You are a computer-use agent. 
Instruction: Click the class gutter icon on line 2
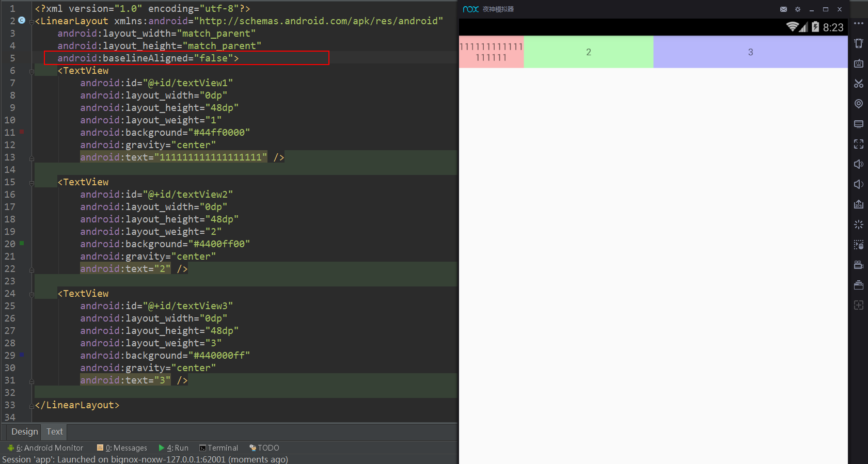point(22,20)
